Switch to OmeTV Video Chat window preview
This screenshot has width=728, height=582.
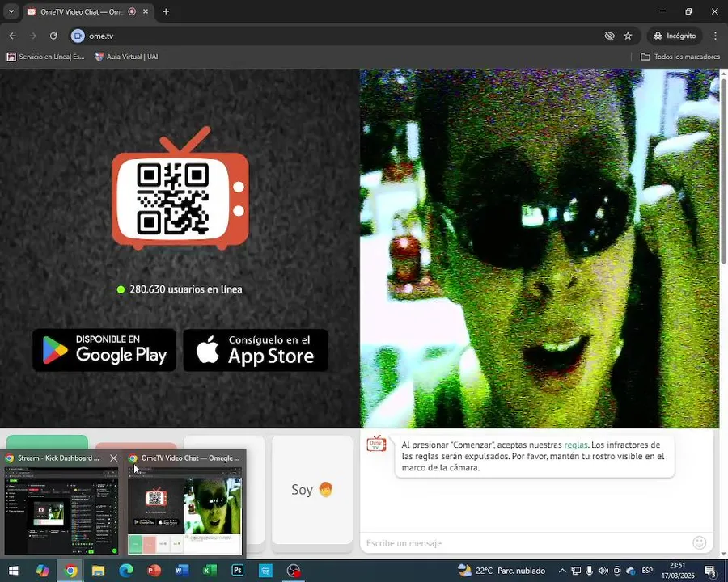[184, 510]
